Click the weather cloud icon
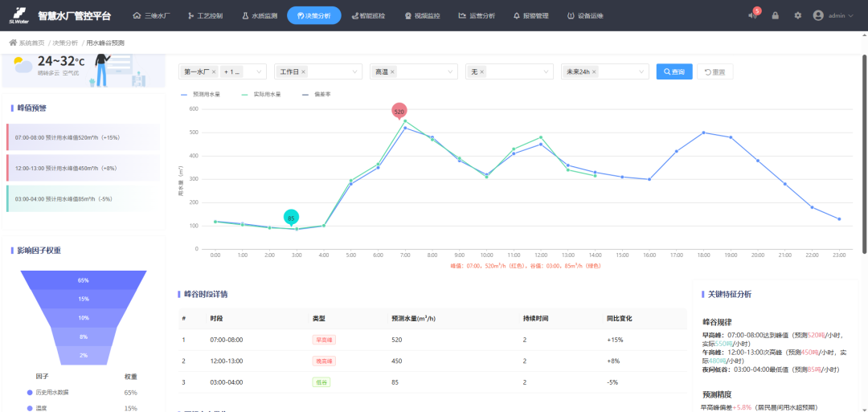The width and height of the screenshot is (868, 412). 23,65
